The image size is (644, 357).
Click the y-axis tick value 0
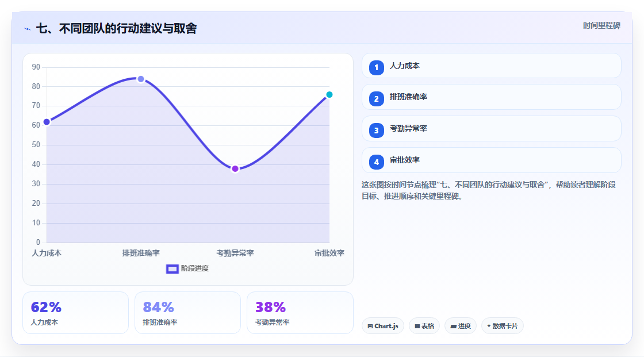pos(38,243)
